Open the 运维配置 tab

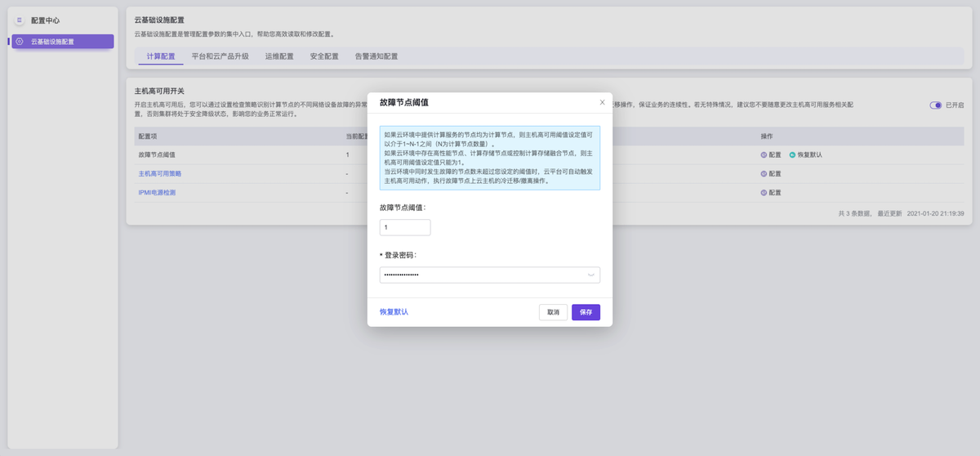click(279, 56)
